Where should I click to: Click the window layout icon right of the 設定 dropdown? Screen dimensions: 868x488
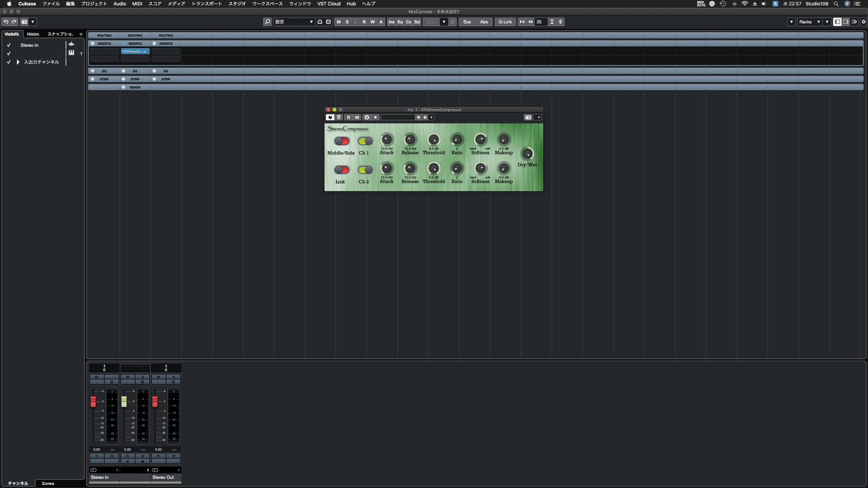328,22
